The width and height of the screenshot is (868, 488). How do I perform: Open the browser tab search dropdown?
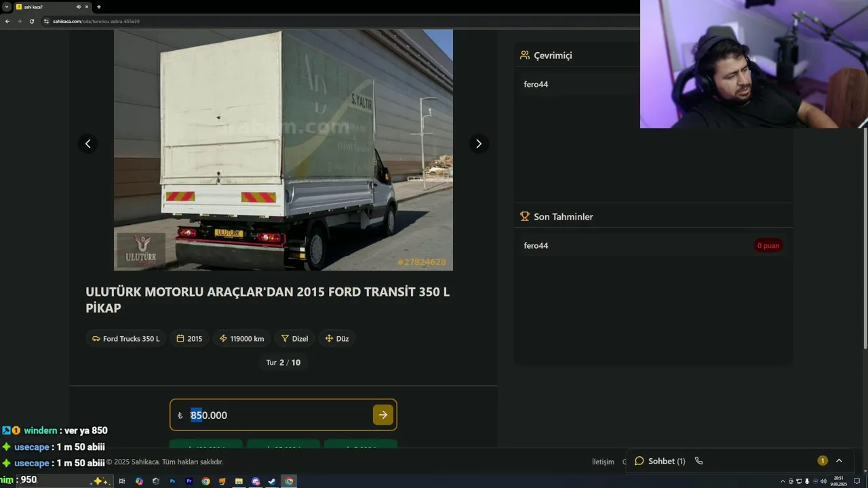click(x=6, y=7)
